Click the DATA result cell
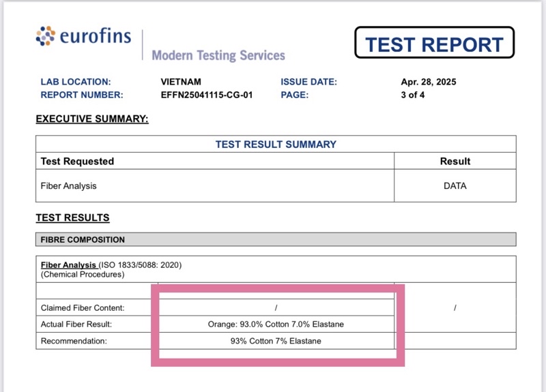The width and height of the screenshot is (546, 392). [x=455, y=185]
